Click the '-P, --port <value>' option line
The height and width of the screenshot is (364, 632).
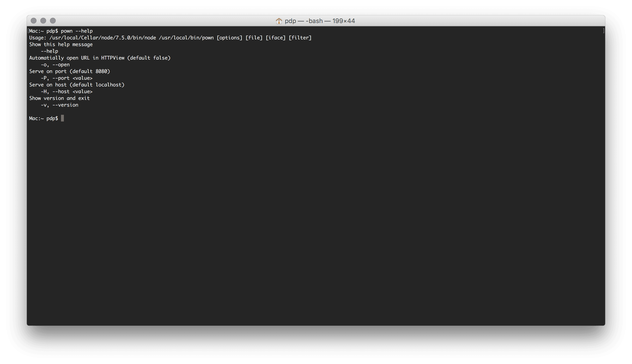(67, 78)
